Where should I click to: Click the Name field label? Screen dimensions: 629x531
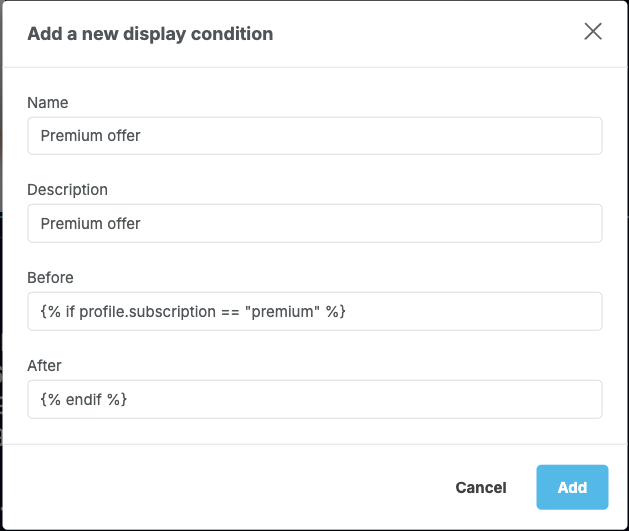[48, 102]
